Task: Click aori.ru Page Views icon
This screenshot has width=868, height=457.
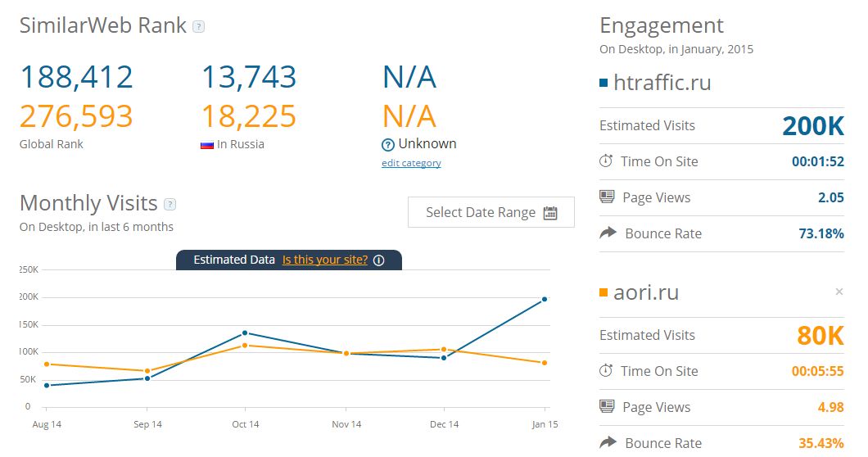Action: (607, 406)
